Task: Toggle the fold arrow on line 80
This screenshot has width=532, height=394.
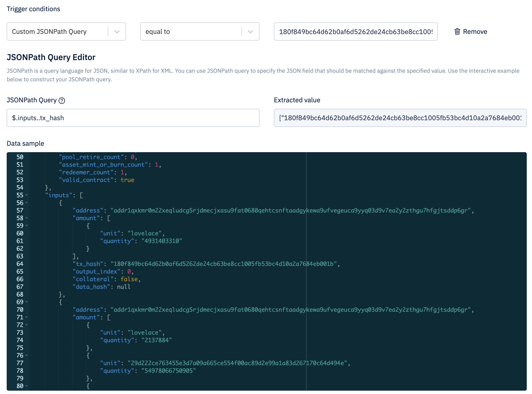Action: coord(26,386)
